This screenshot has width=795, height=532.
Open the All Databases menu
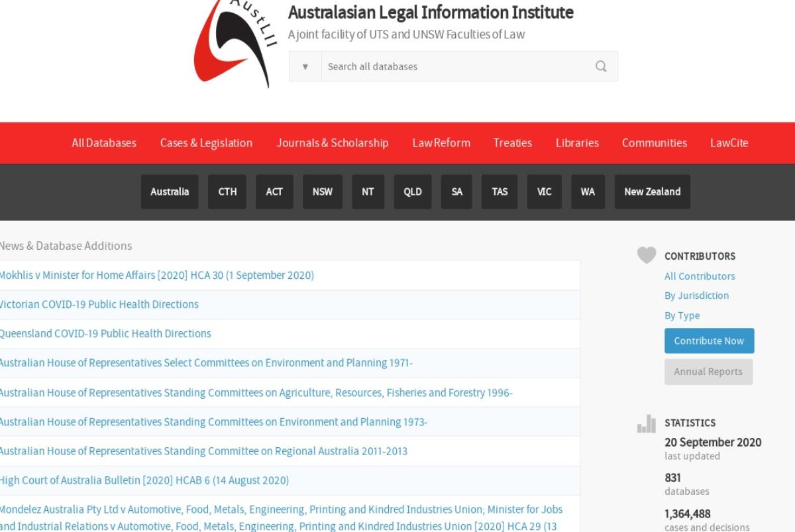(104, 143)
